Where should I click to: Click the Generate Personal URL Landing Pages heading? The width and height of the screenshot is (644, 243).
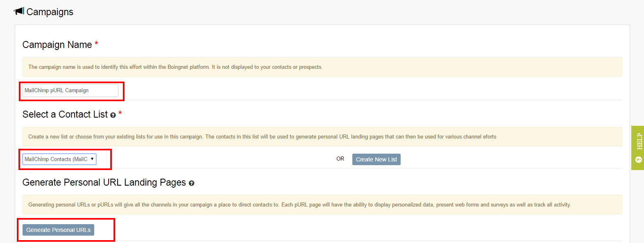(x=104, y=182)
